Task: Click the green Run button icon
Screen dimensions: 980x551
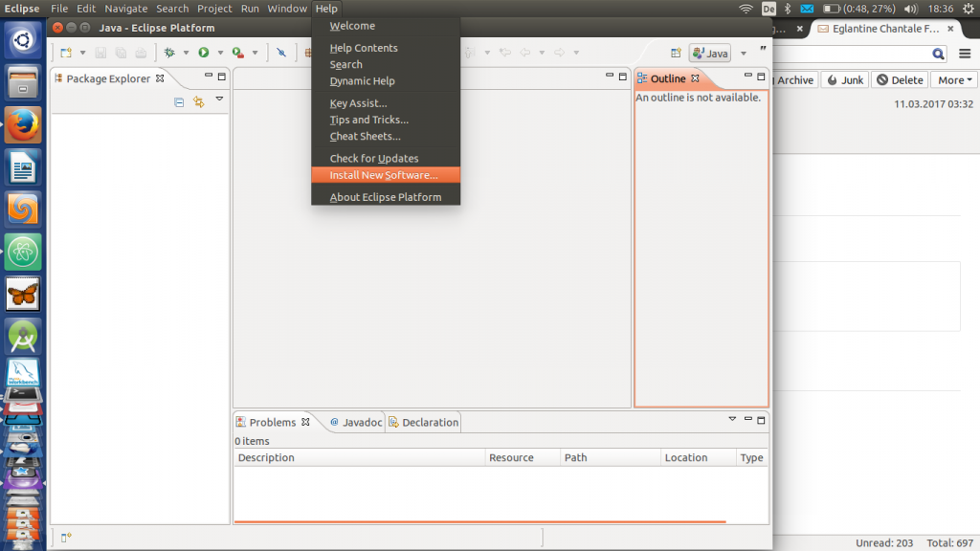Action: (204, 53)
